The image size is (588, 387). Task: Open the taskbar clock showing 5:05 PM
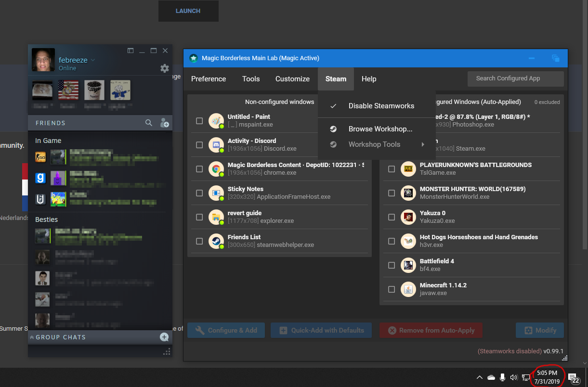(547, 377)
